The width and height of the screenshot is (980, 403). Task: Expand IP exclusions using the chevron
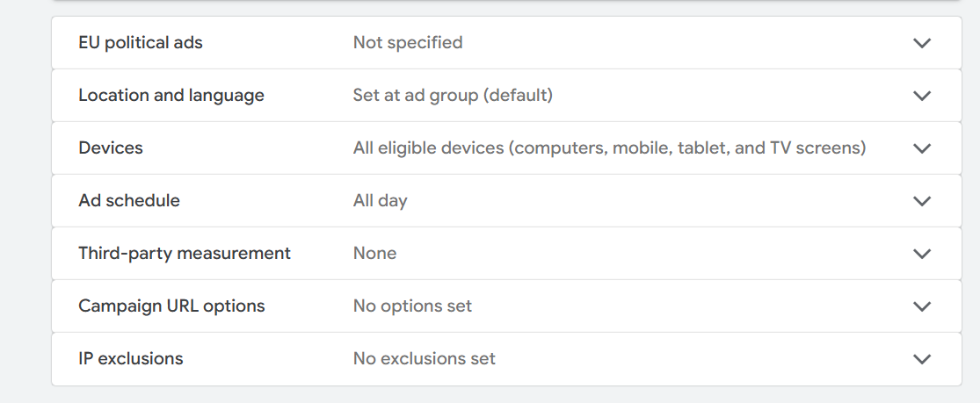point(921,359)
